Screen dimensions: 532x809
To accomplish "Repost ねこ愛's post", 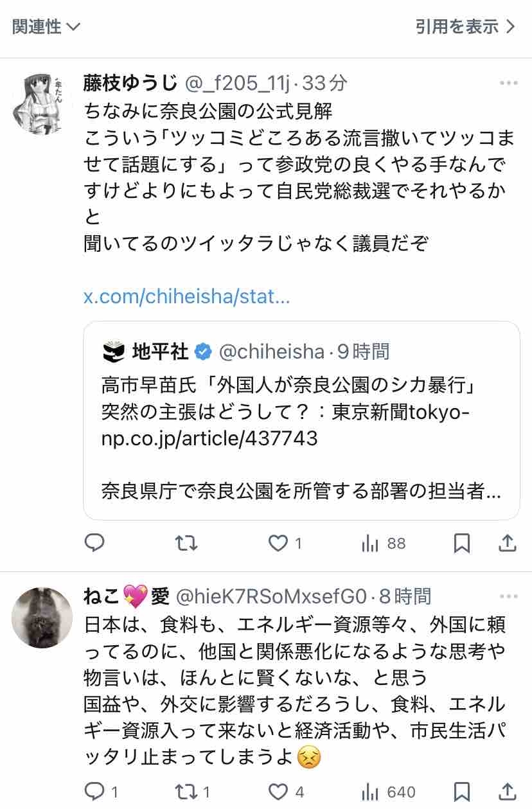I will 186,791.
